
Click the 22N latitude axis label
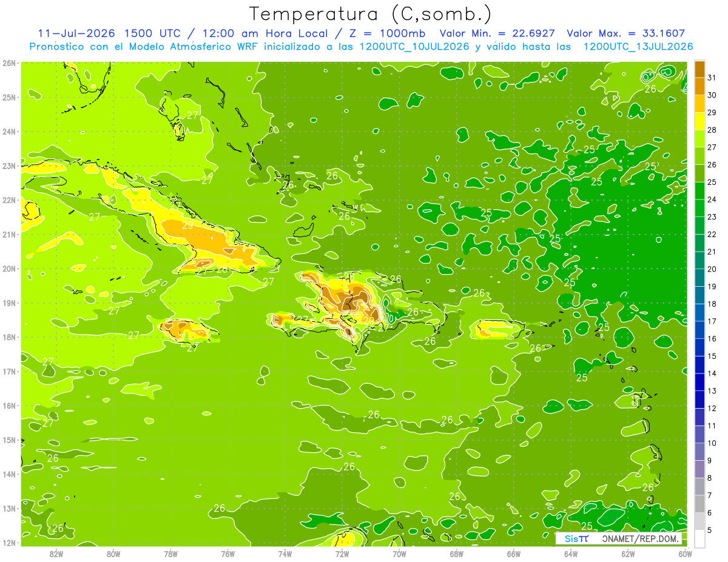pos(9,200)
